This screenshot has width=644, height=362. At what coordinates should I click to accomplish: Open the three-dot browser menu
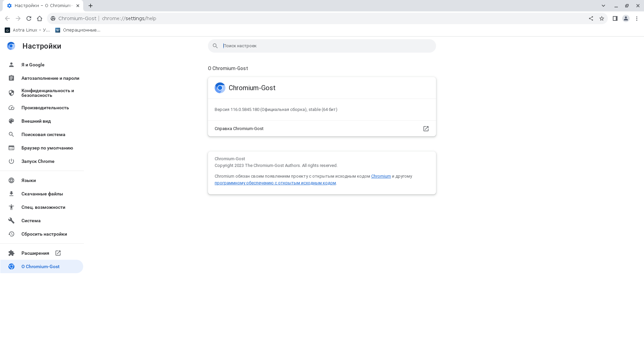[637, 18]
